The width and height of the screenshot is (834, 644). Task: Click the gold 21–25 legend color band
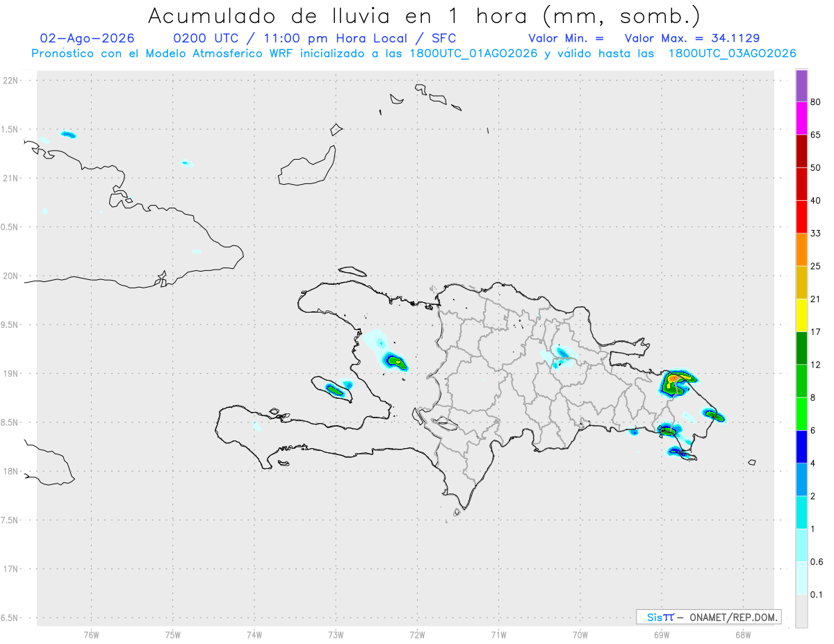click(801, 283)
